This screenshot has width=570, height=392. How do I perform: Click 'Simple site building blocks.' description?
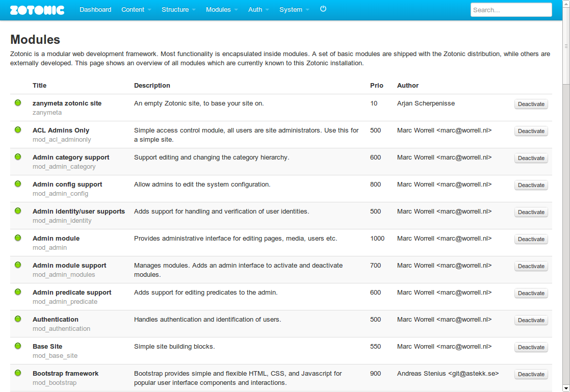[174, 346]
